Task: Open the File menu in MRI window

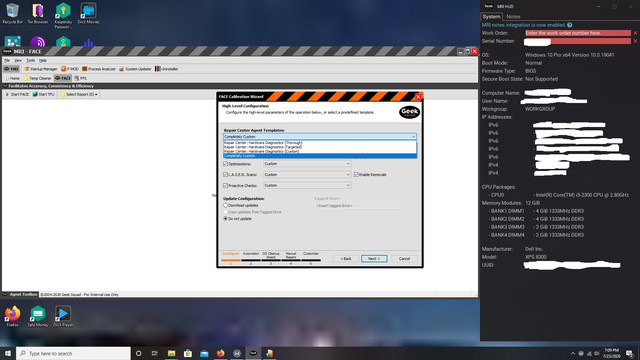Action: [x=7, y=60]
